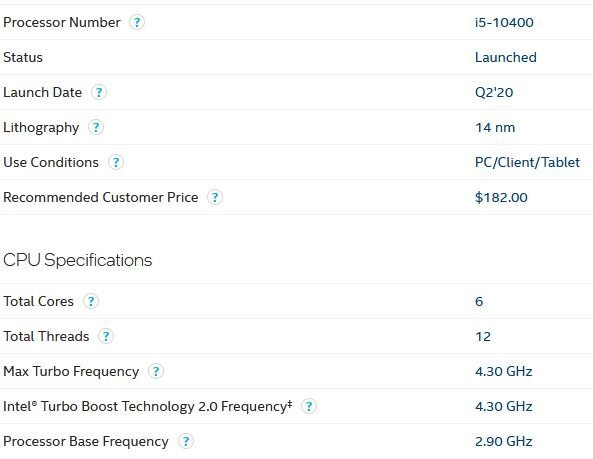Image resolution: width=593 pixels, height=459 pixels.
Task: Open Turbo Boost Technology 2.0 help icon
Action: pyautogui.click(x=309, y=406)
